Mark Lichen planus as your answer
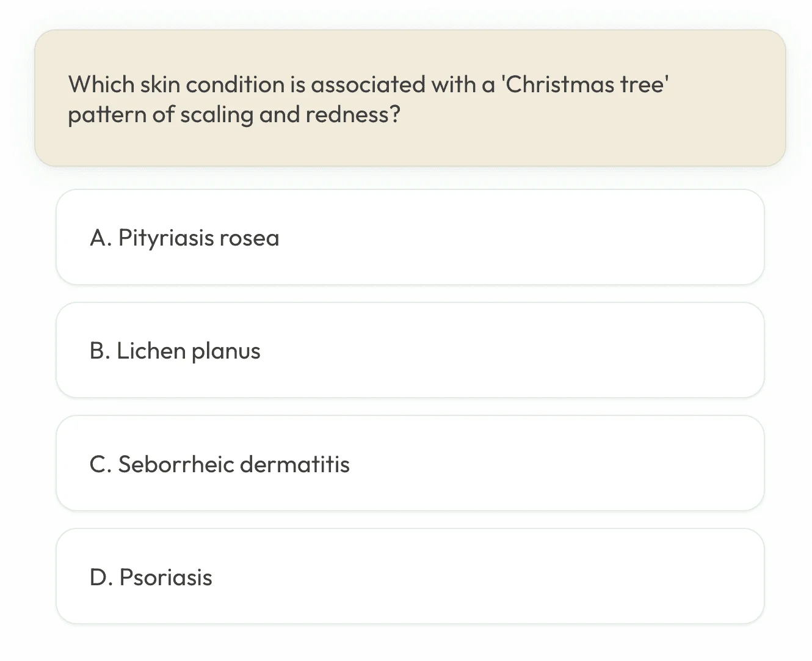 point(410,350)
